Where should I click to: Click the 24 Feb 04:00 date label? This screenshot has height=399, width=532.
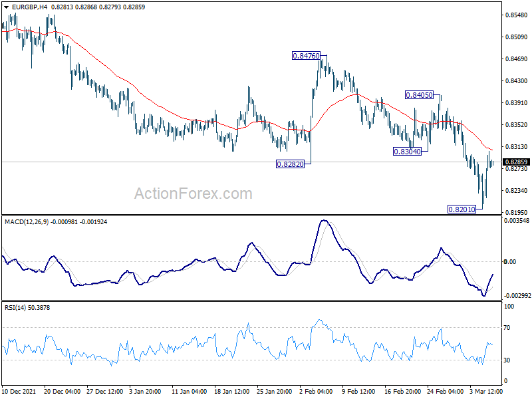[x=445, y=392]
